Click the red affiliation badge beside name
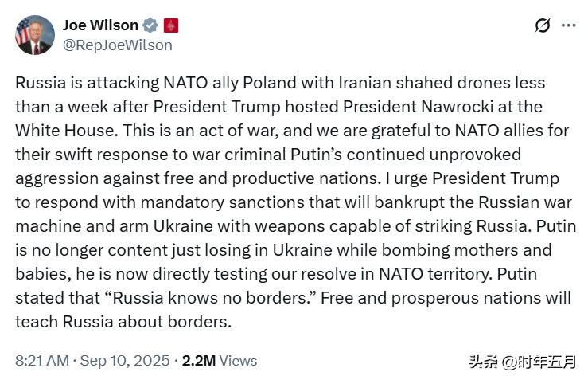 pos(170,25)
